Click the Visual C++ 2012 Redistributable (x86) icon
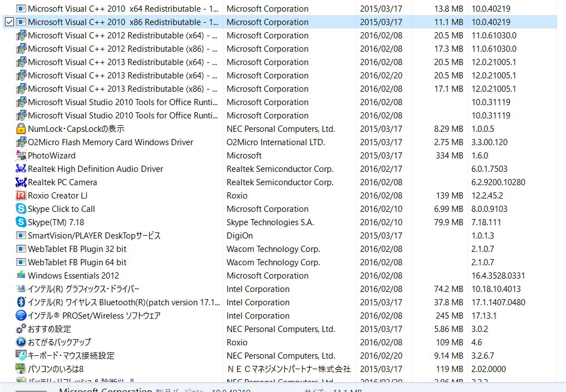Screen dimensions: 566x392 [x=21, y=49]
